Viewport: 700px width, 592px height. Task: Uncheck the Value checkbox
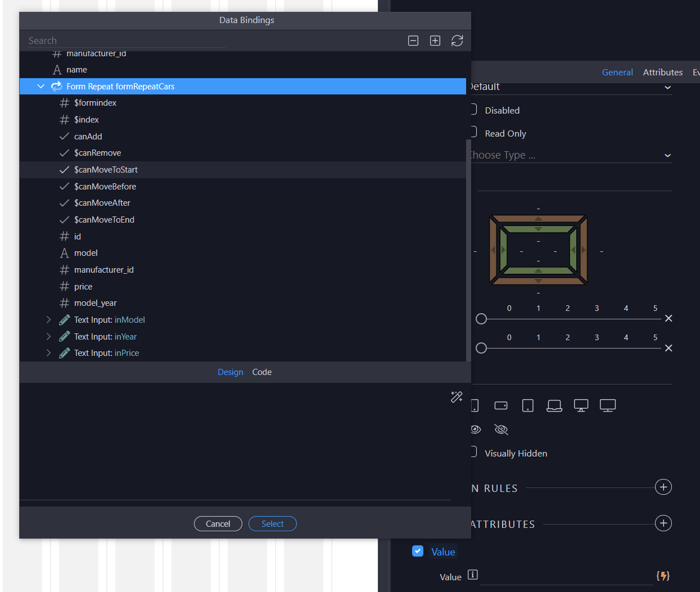[418, 551]
